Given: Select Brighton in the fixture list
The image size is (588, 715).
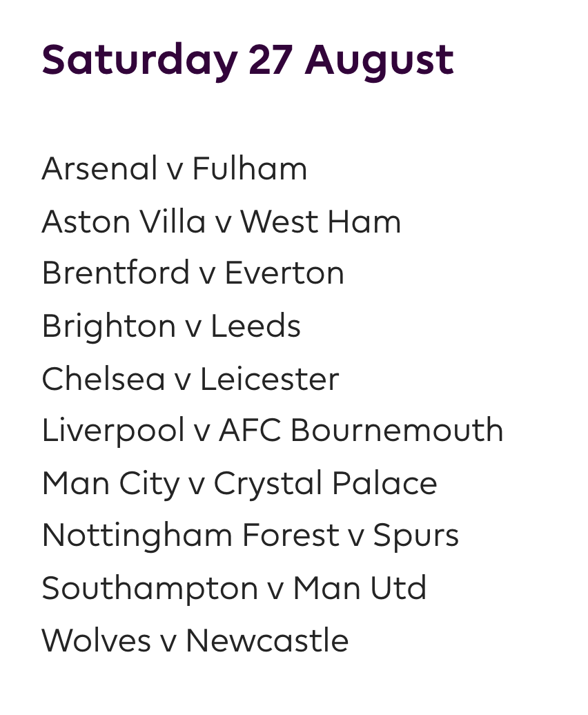Looking at the screenshot, I should coord(108,326).
